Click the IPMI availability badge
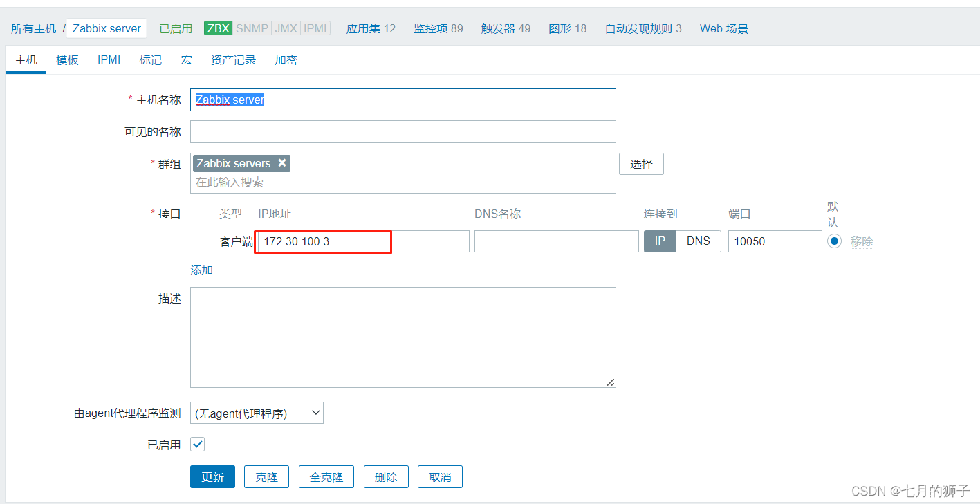Screen dimensions: 980x504 [x=315, y=28]
